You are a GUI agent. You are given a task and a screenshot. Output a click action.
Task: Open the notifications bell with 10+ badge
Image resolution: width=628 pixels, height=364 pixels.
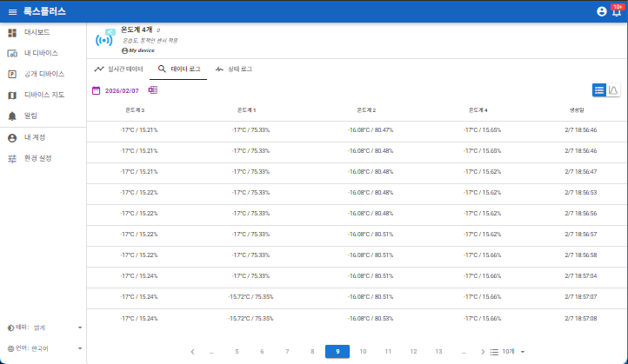point(617,11)
